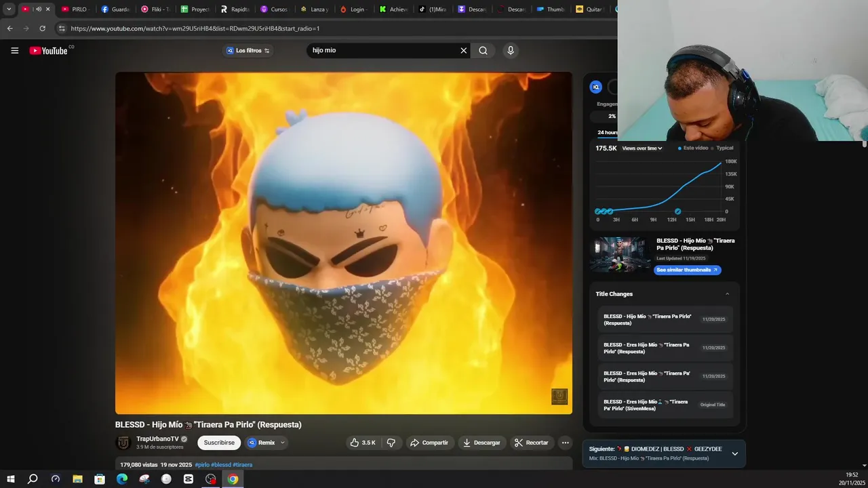Screen dimensions: 868x488
Task: Switch to the Rapidtags tab
Action: coord(235,9)
